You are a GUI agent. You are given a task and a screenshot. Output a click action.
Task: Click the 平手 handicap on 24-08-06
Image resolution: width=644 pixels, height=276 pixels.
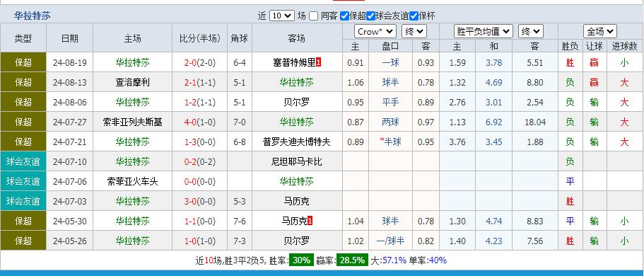pyautogui.click(x=390, y=102)
